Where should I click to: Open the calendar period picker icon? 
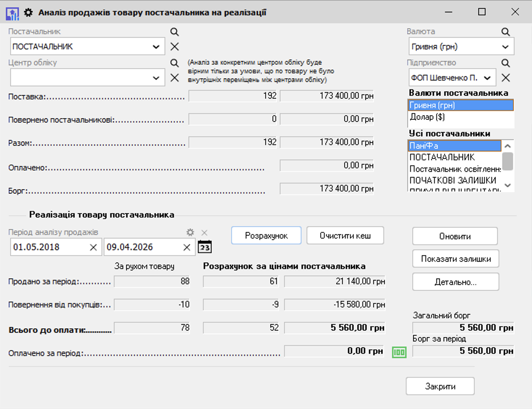[x=205, y=247]
